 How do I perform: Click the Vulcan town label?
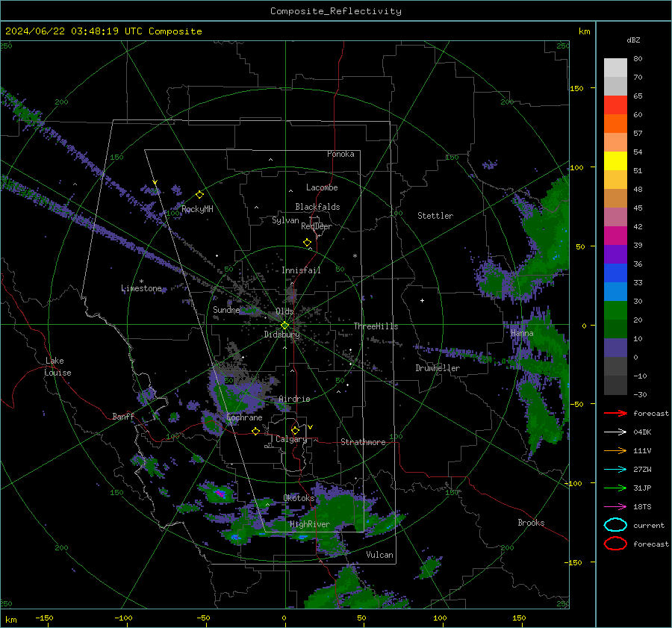coord(379,555)
